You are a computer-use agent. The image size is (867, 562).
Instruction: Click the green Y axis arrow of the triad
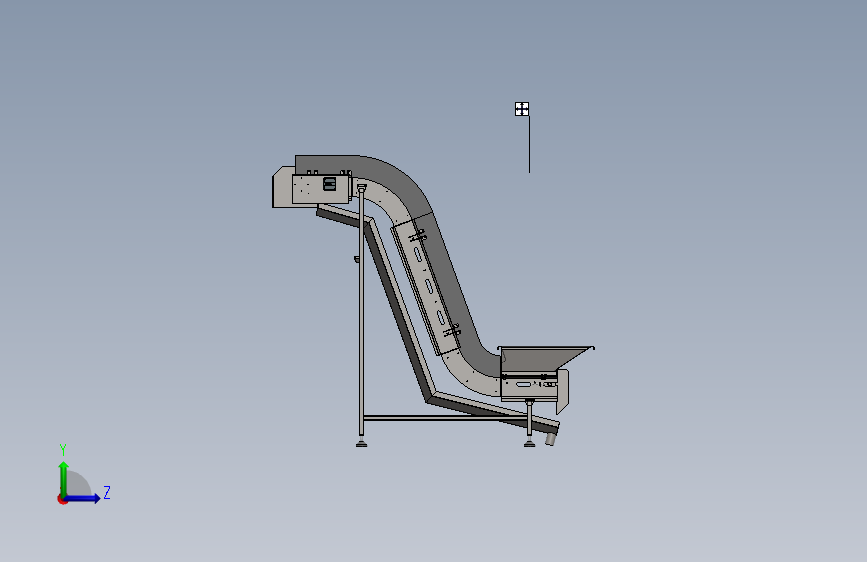(64, 478)
